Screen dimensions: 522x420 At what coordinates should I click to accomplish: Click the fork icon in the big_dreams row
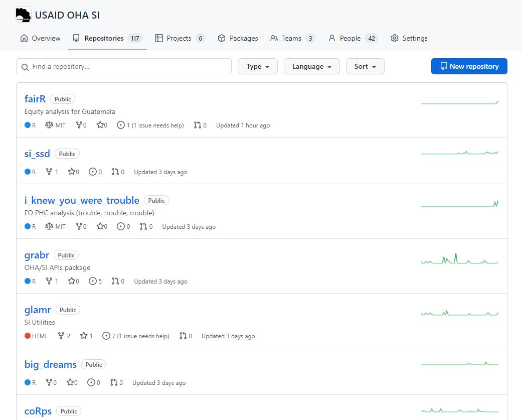49,382
